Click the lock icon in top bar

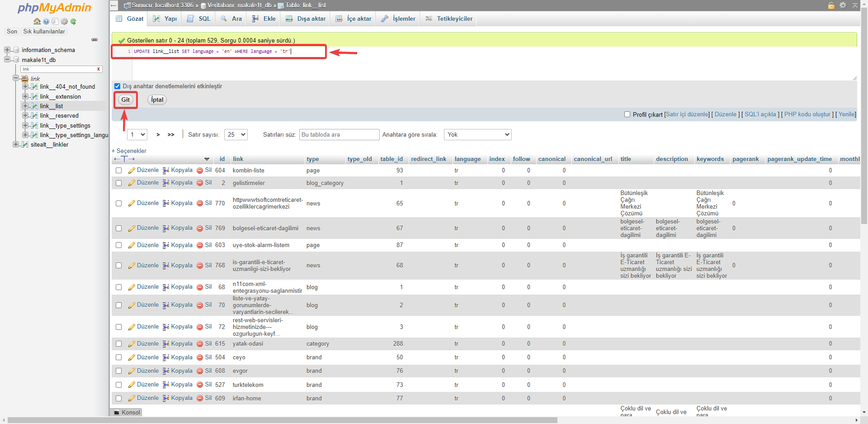click(x=831, y=5)
